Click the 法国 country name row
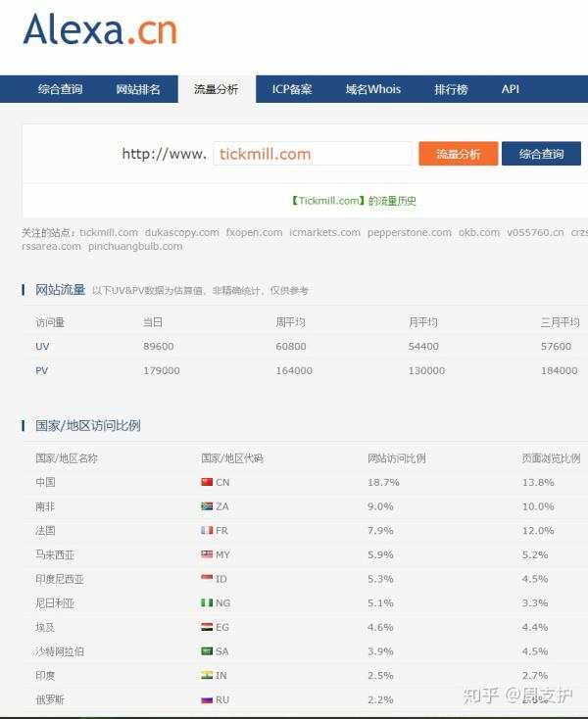Image resolution: width=588 pixels, height=719 pixels. click(x=45, y=531)
